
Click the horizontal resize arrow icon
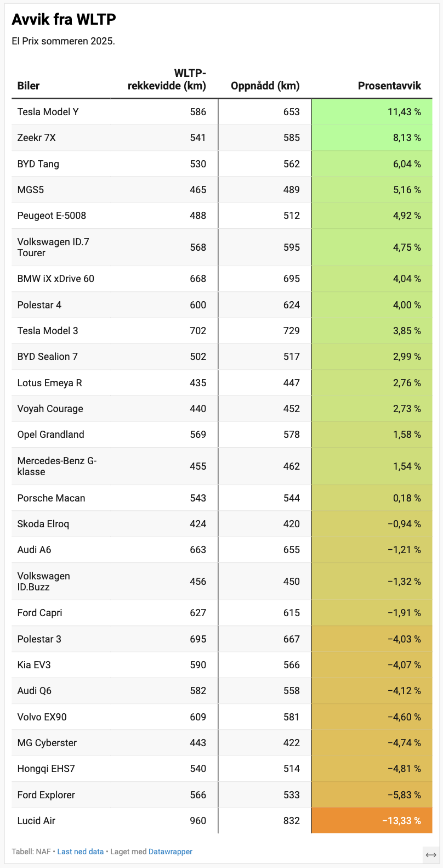(431, 855)
